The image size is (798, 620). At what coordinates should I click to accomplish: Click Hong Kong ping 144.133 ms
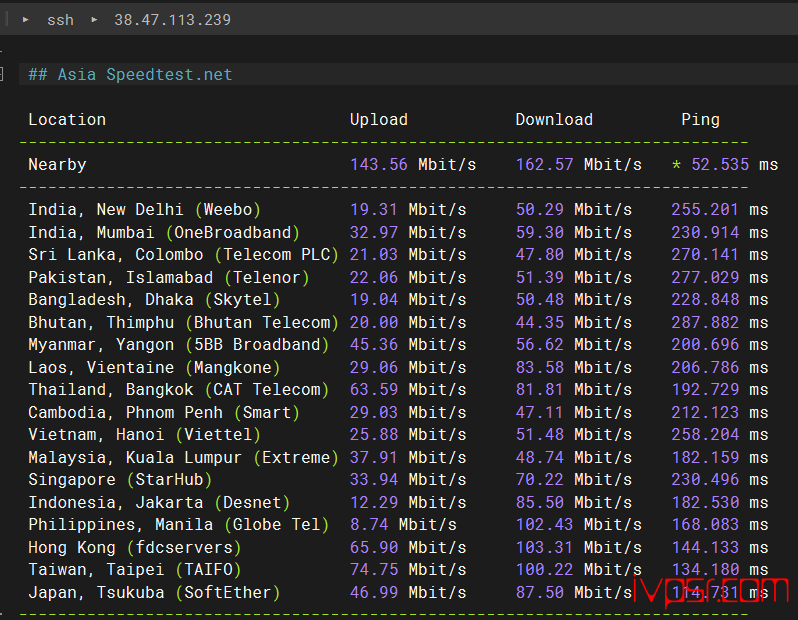coord(720,548)
